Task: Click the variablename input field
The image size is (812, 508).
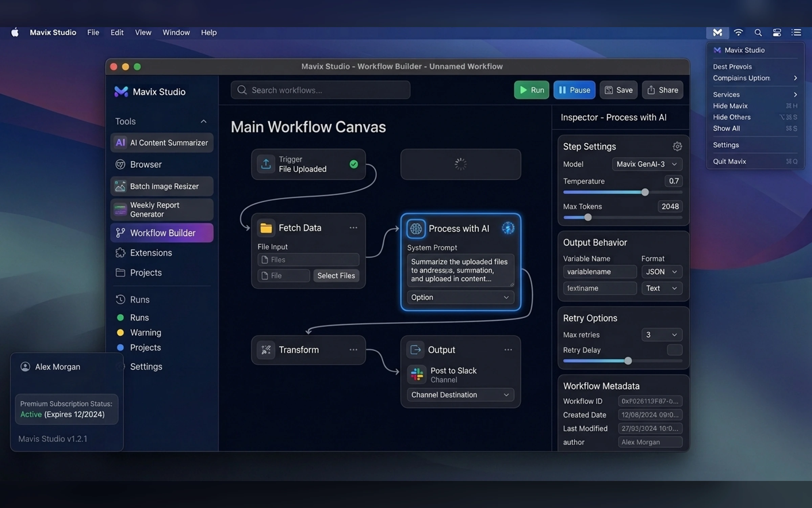Action: click(x=600, y=272)
